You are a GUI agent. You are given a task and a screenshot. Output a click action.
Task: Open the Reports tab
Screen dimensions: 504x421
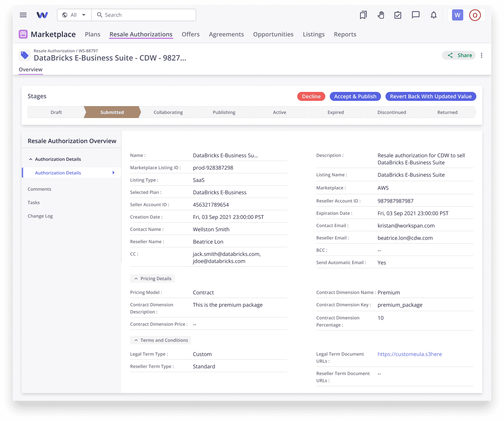click(345, 34)
